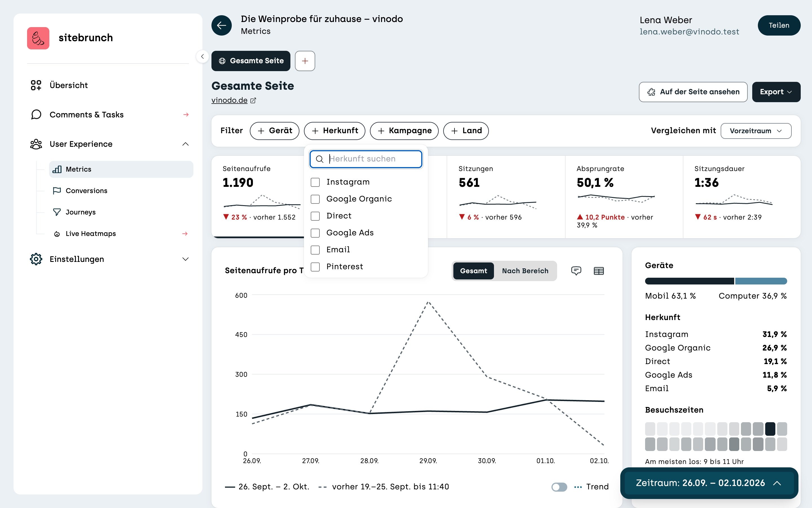The image size is (812, 508).
Task: Click the Einstellungen gear icon
Action: coord(36,259)
